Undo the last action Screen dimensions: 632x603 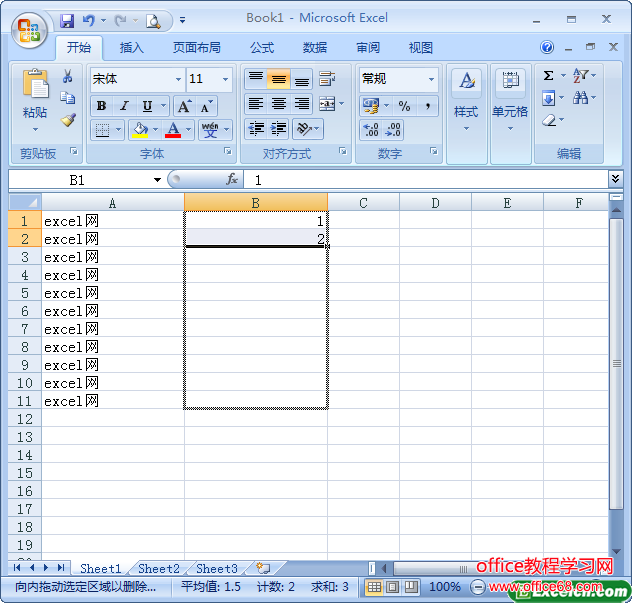[x=89, y=20]
